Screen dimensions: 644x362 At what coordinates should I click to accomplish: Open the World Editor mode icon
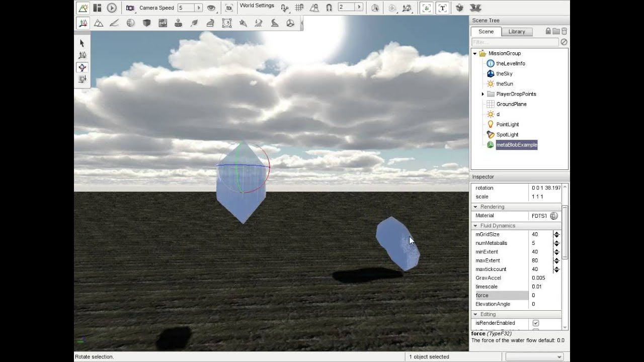(x=83, y=8)
